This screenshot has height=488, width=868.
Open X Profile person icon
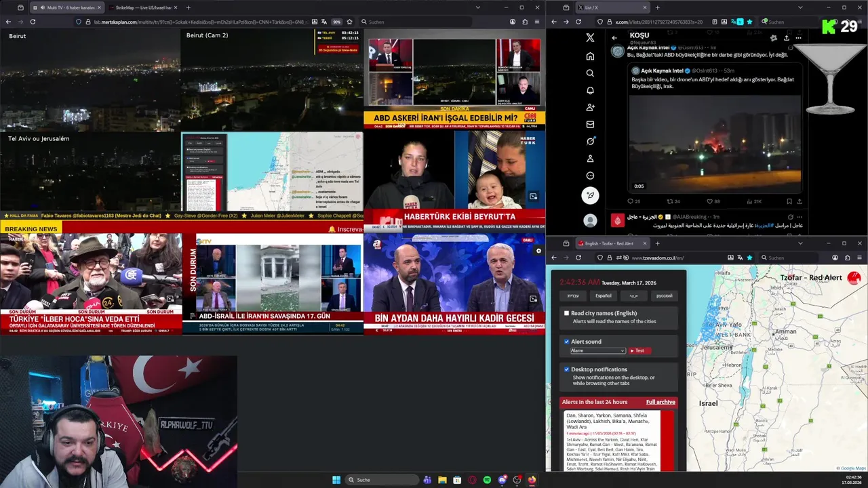590,159
